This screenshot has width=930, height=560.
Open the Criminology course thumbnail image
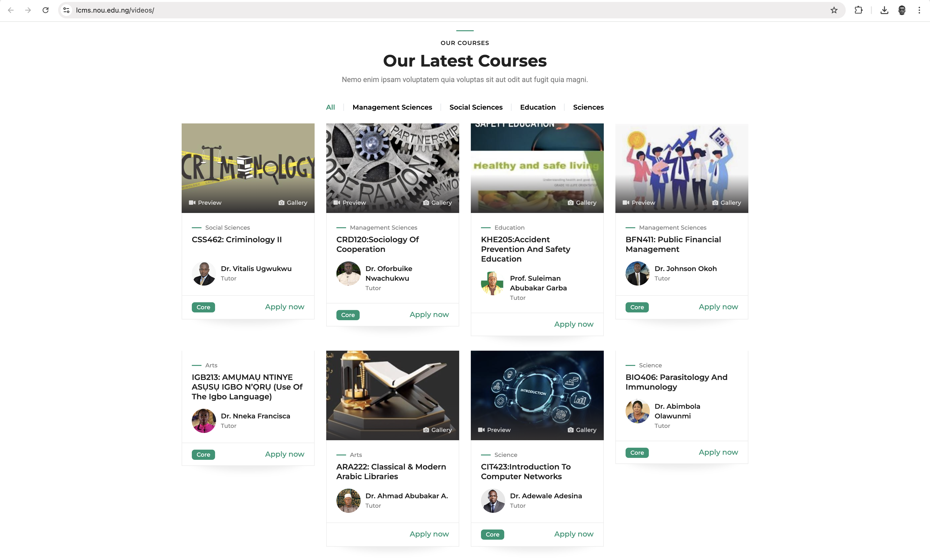pyautogui.click(x=248, y=168)
